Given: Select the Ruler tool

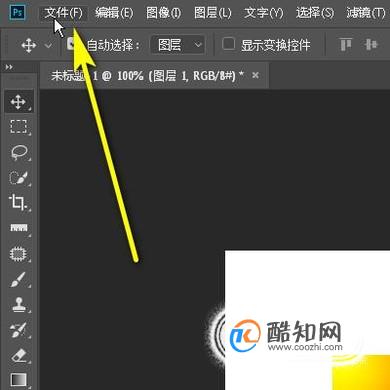Looking at the screenshot, I should tap(19, 228).
